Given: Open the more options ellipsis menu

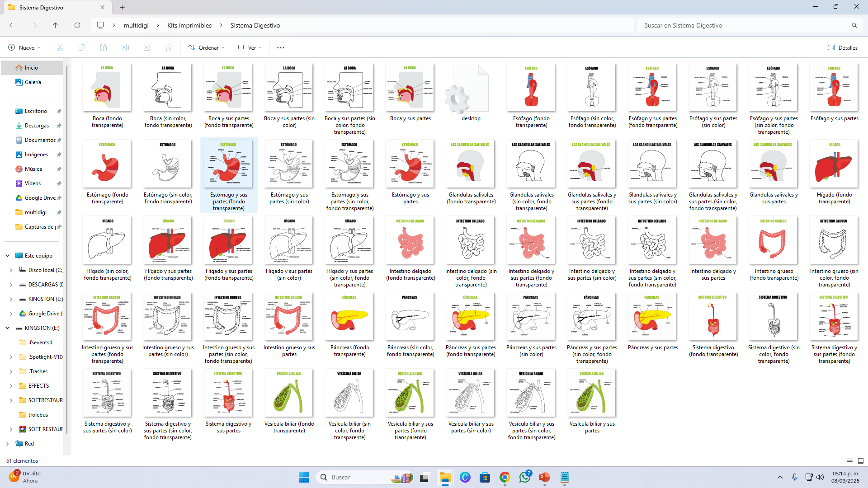Looking at the screenshot, I should coord(281,47).
